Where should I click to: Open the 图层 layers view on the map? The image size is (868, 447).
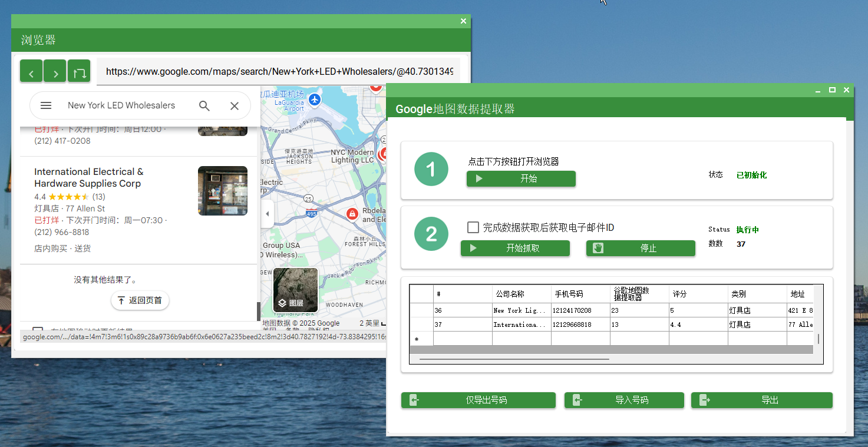tap(295, 289)
